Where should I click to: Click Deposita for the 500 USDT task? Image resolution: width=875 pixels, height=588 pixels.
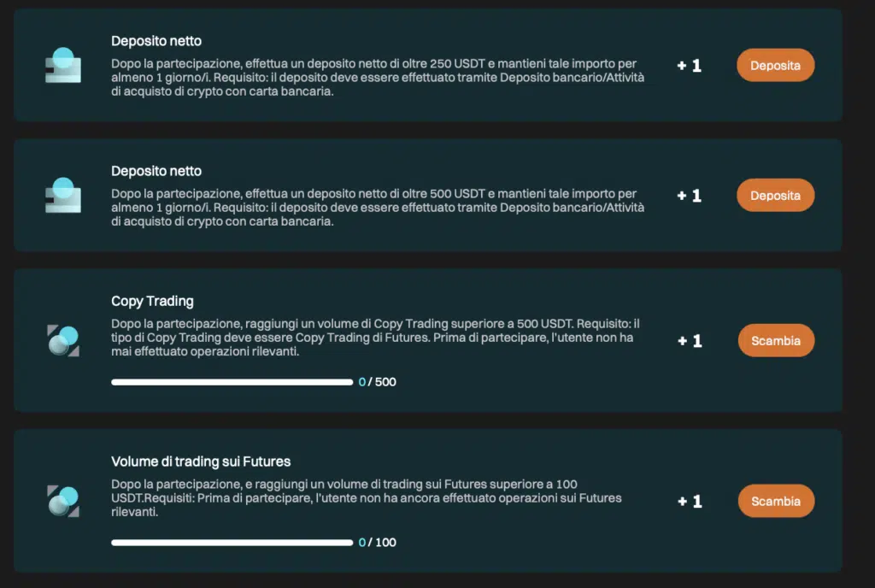(775, 195)
